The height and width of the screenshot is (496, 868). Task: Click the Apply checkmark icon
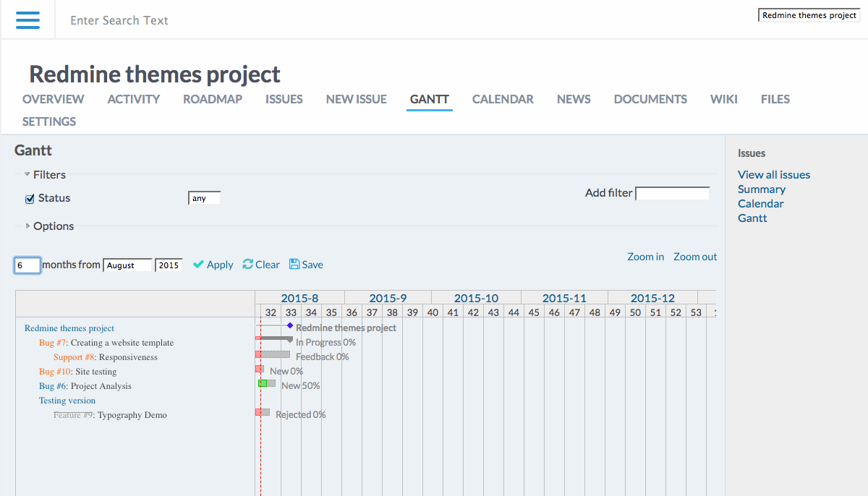pos(198,265)
